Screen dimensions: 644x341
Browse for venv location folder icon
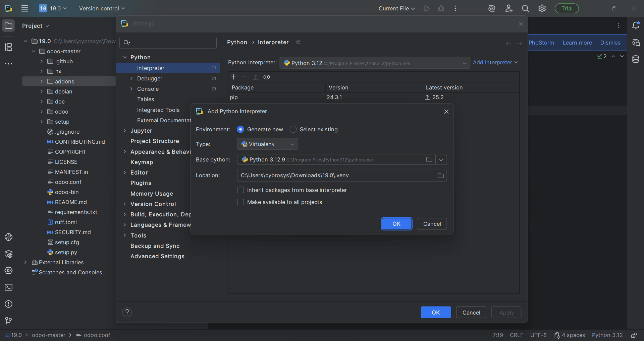(x=441, y=176)
